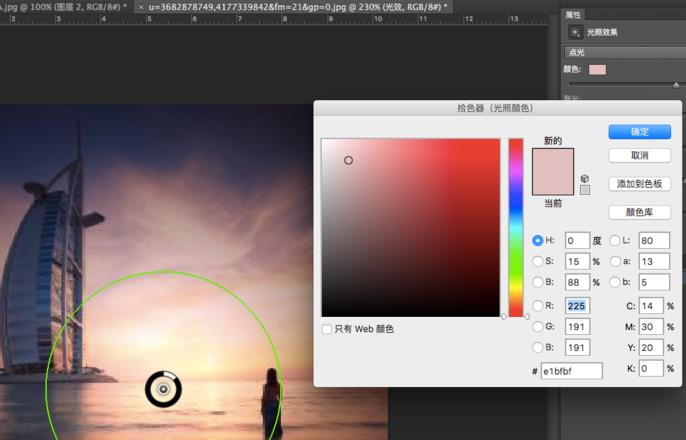Click the small web-safe color square icon
The height and width of the screenshot is (440, 686).
pos(584,190)
